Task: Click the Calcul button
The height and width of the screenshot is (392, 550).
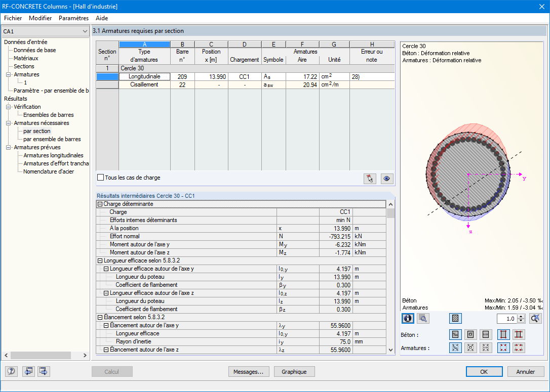Action: 111,372
